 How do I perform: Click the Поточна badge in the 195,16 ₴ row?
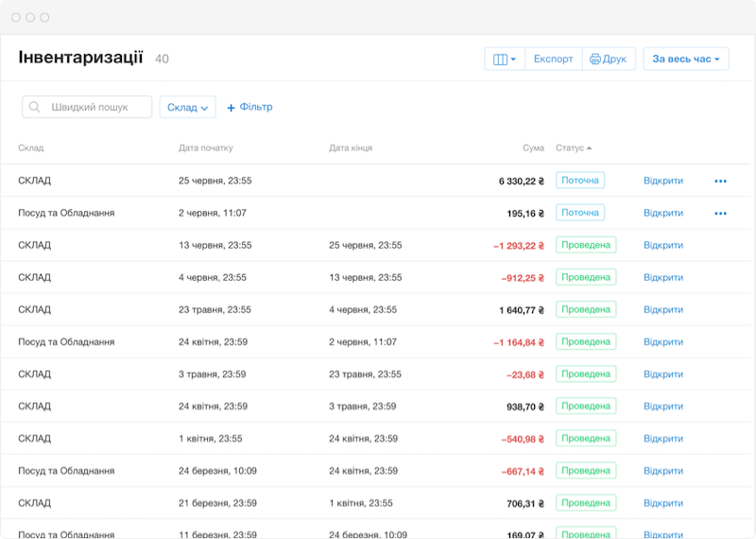click(580, 213)
